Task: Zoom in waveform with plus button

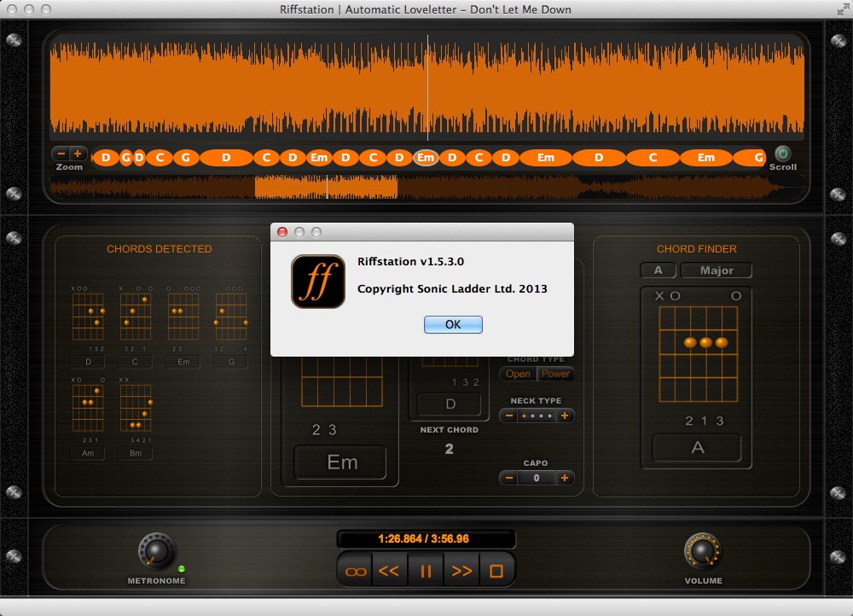Action: pyautogui.click(x=78, y=154)
